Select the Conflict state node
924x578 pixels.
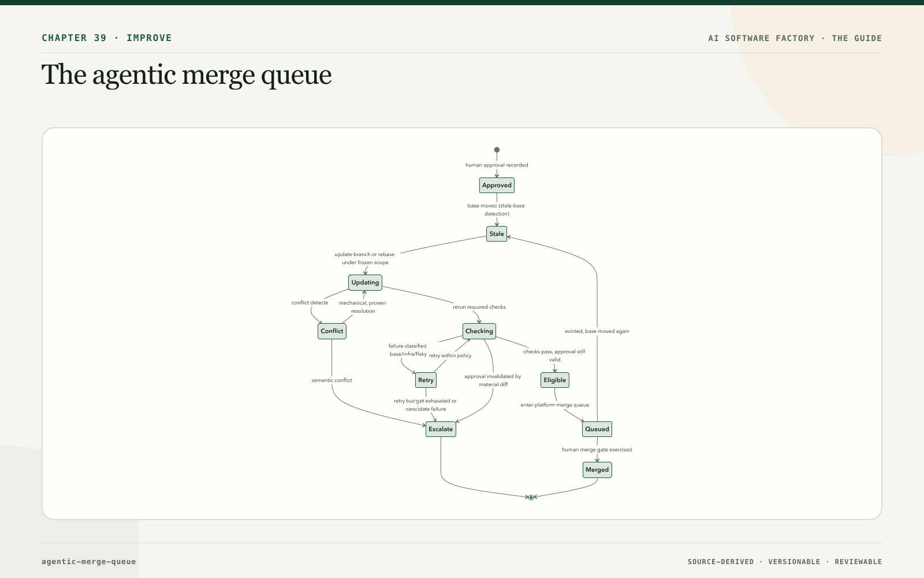click(x=332, y=331)
